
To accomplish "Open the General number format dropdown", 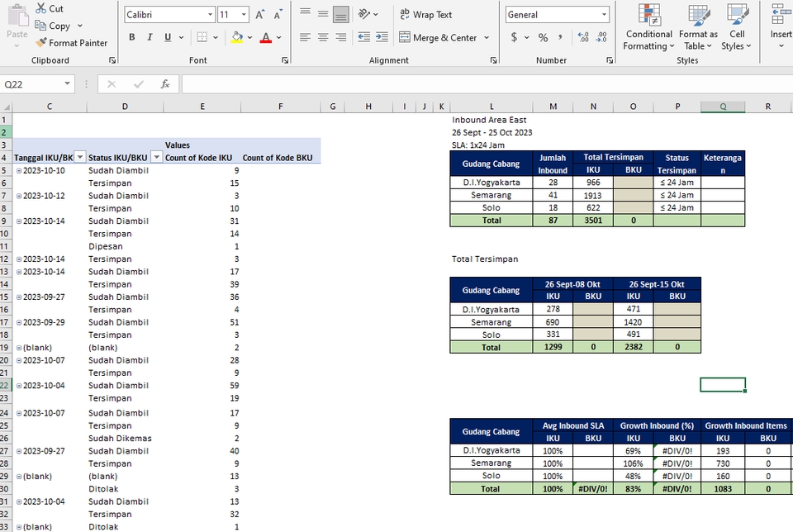I will pos(602,14).
